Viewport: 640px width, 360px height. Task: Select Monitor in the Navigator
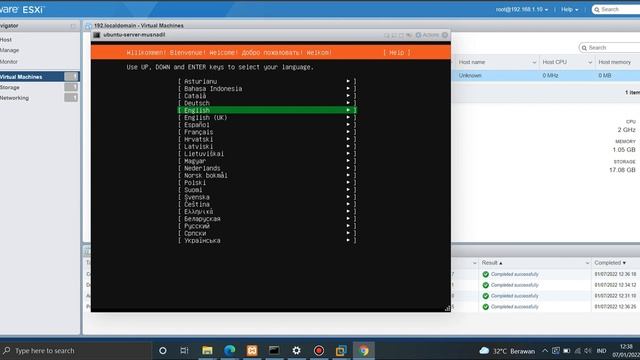9,62
